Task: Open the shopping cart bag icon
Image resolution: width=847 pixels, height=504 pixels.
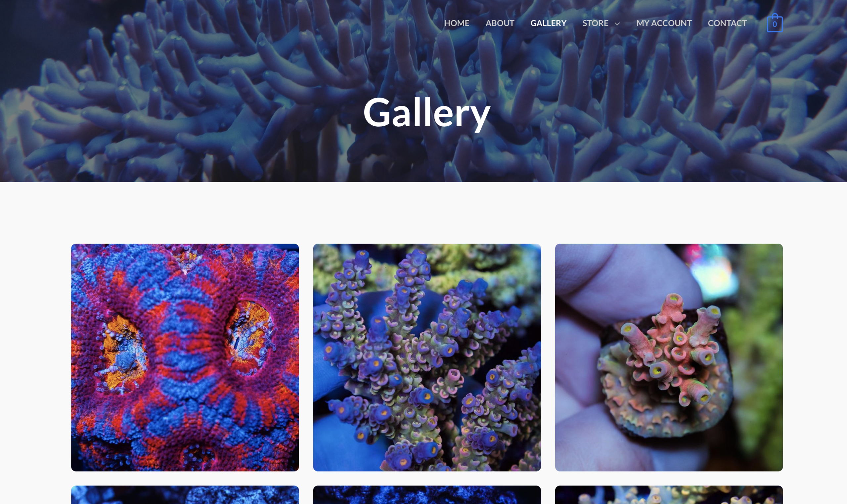Action: pos(775,23)
